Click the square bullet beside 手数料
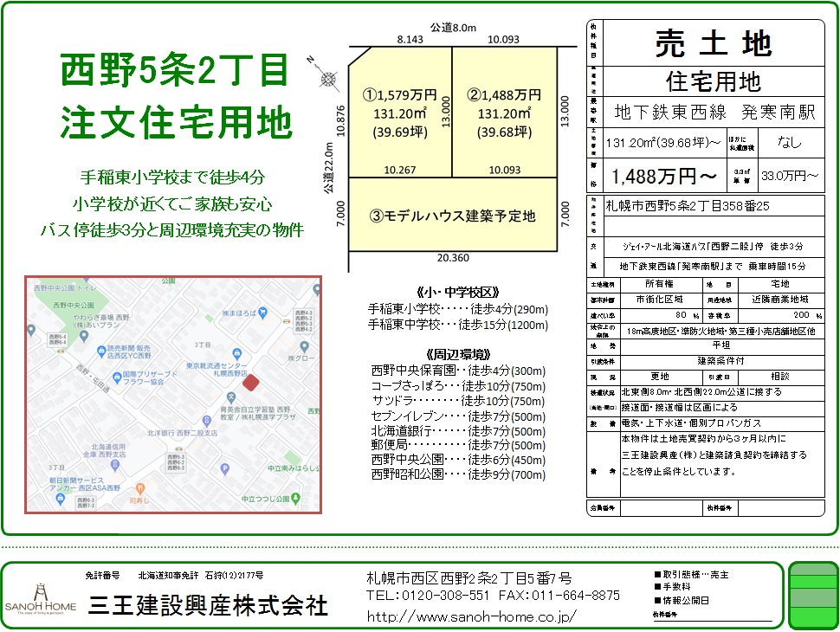Image resolution: width=840 pixels, height=632 pixels. [657, 587]
